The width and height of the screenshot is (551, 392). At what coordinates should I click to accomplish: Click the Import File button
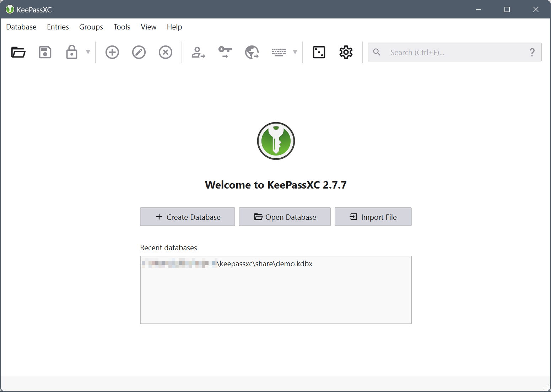(x=373, y=217)
